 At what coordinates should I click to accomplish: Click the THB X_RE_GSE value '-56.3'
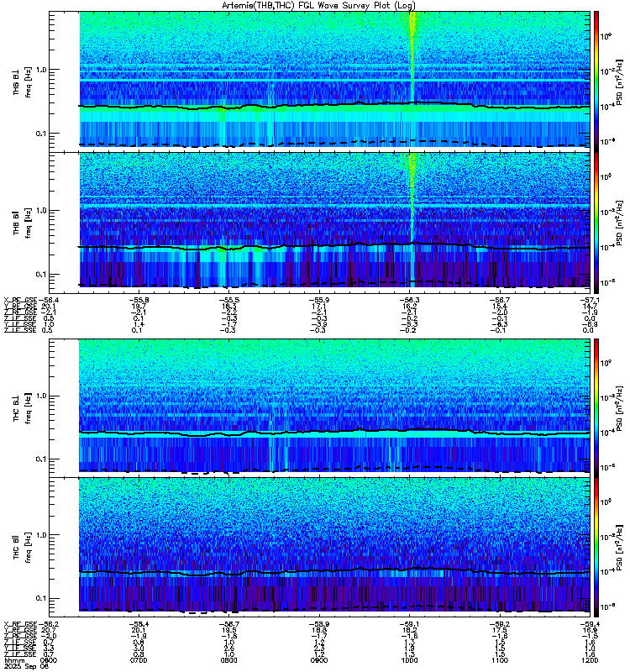click(409, 300)
